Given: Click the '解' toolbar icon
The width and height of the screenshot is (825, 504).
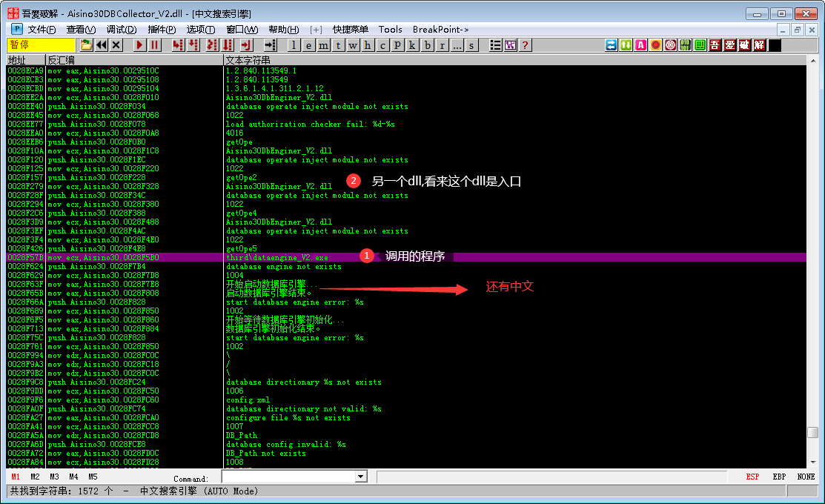Looking at the screenshot, I should (759, 44).
